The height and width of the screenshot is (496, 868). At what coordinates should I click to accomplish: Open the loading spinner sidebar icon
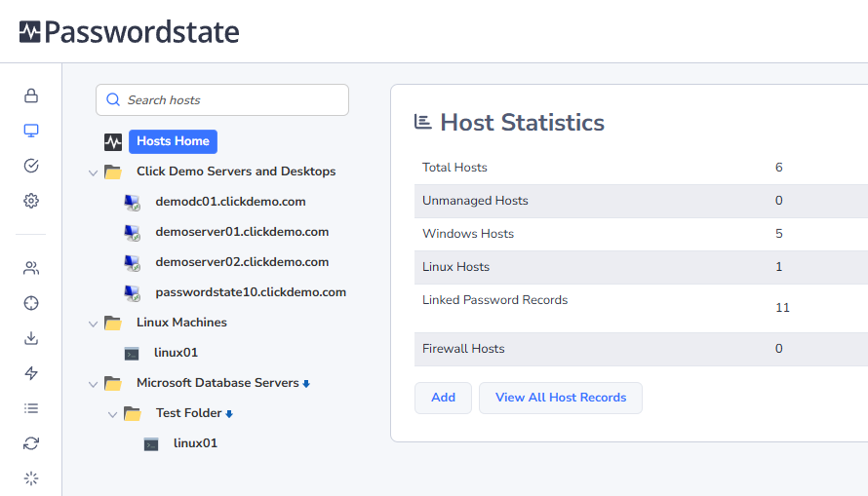[31, 478]
